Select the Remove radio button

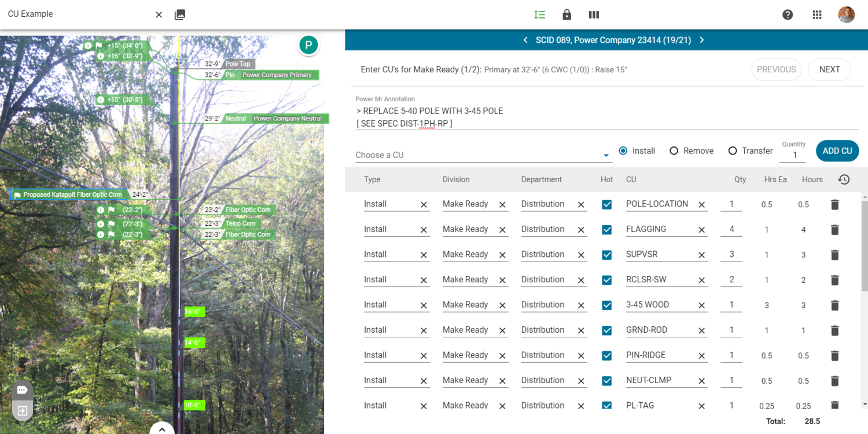pos(674,150)
